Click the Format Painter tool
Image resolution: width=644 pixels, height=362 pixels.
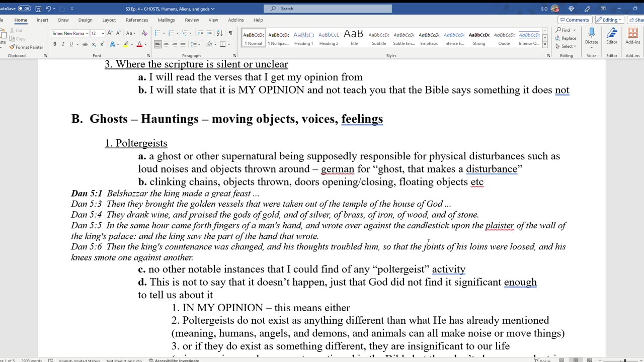(26, 47)
